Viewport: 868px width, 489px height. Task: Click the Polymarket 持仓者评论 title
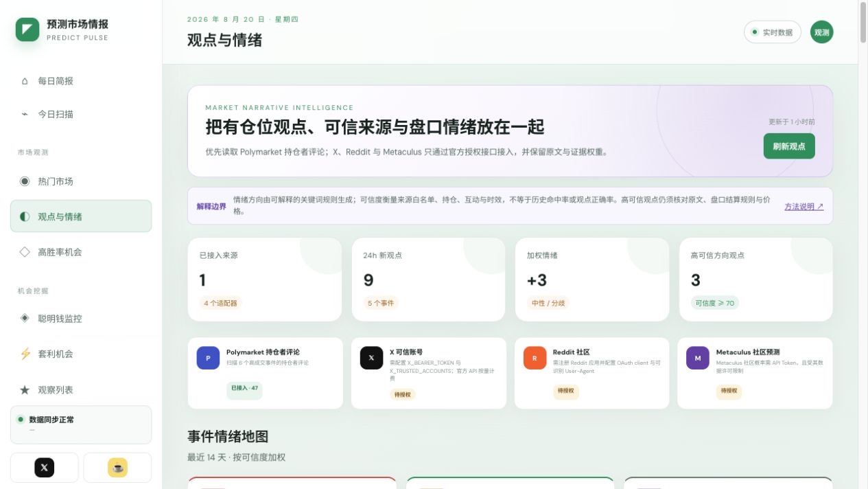pos(263,352)
